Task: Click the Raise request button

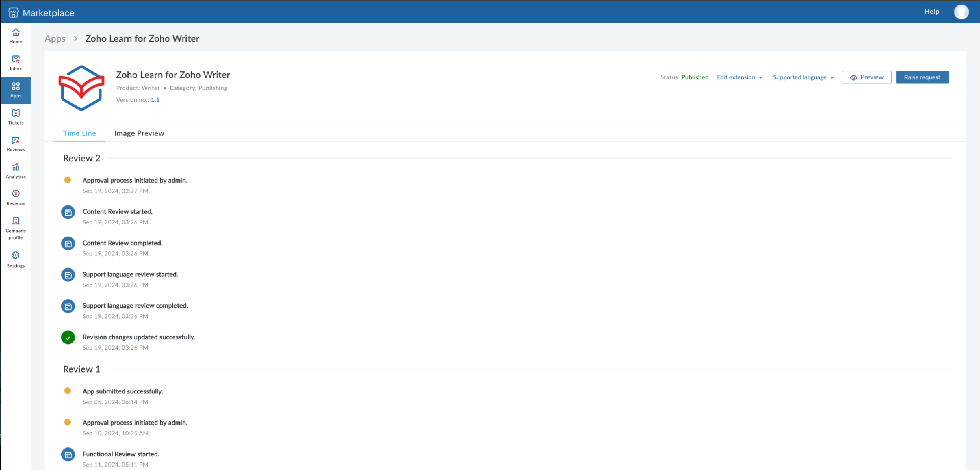Action: 922,77
